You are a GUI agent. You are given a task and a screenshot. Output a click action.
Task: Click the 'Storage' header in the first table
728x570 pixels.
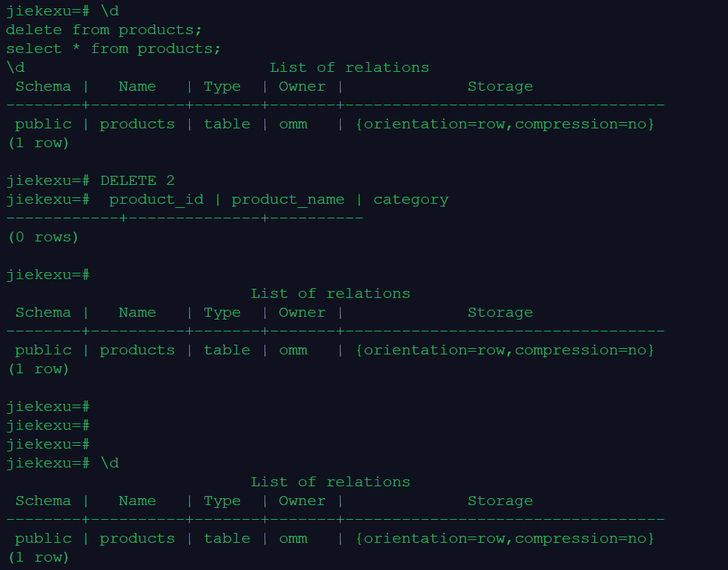click(500, 87)
